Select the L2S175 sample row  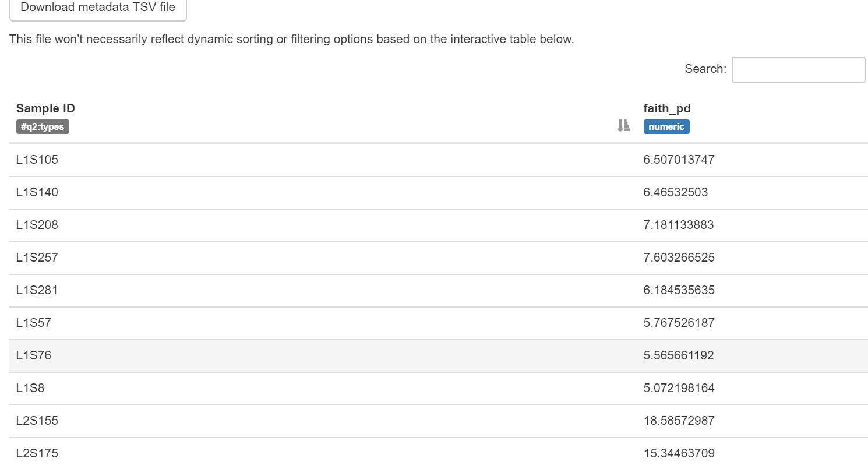point(438,453)
